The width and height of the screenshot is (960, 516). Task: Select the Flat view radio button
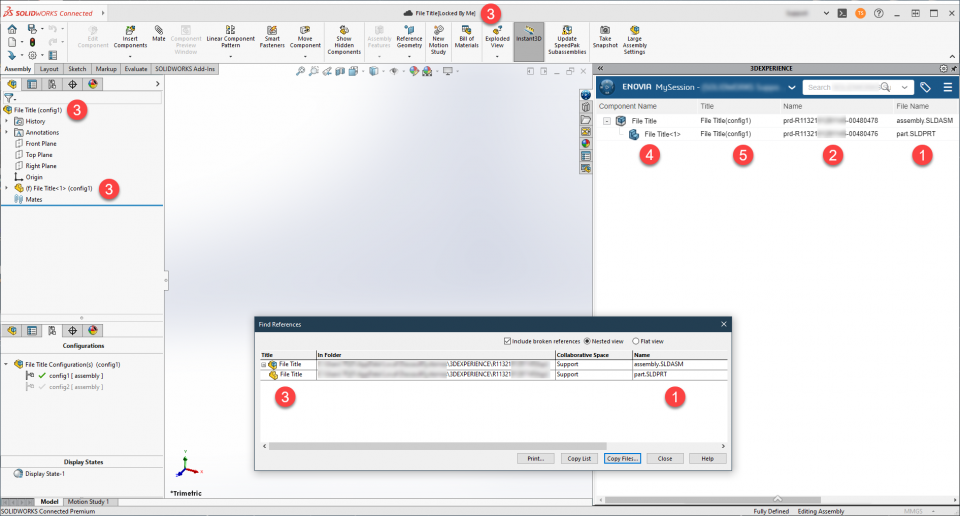[636, 341]
